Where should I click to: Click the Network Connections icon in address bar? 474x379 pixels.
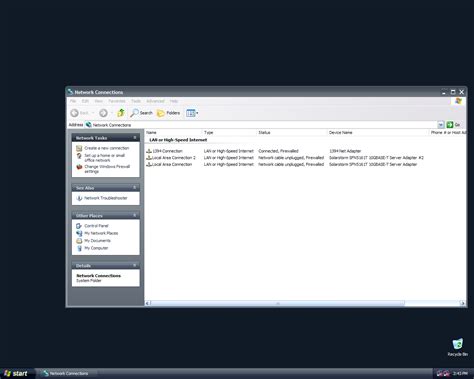point(88,125)
